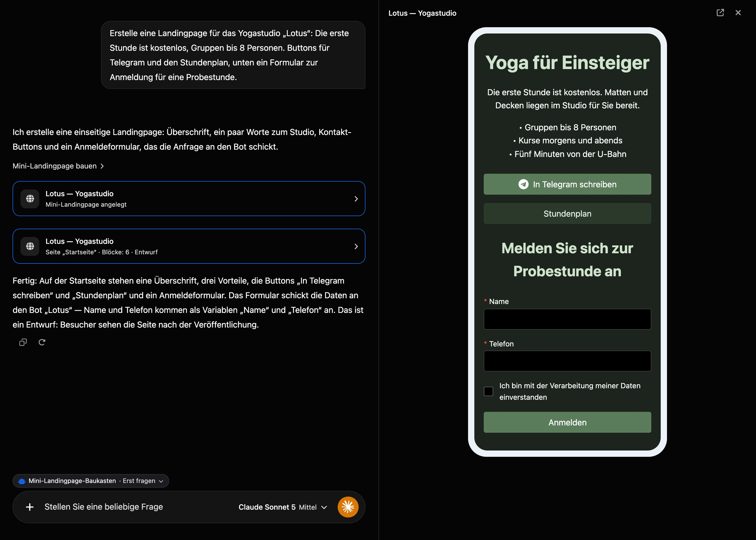
Task: Click 'In Telegram schreiben' button
Action: (x=567, y=184)
